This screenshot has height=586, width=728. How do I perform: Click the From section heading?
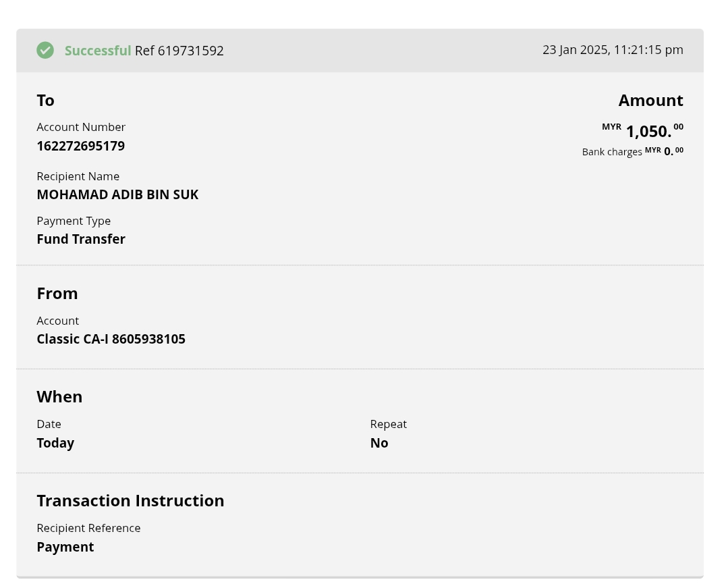point(57,293)
